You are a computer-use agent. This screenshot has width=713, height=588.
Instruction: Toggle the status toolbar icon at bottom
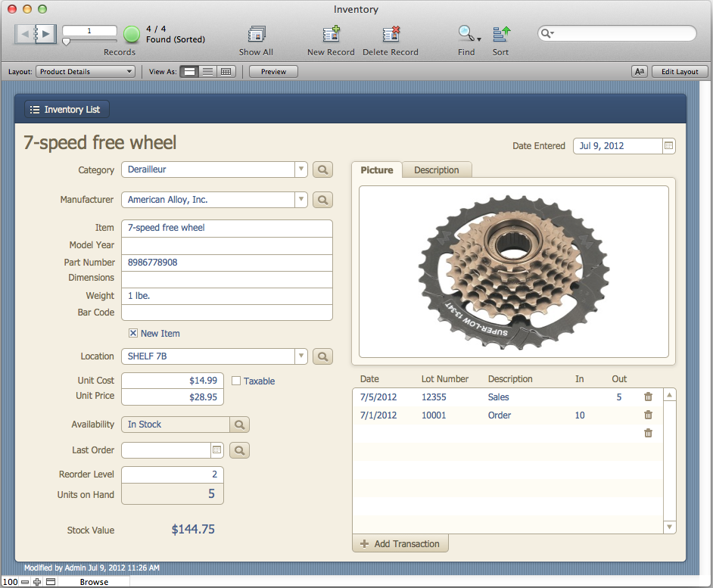coord(51,582)
